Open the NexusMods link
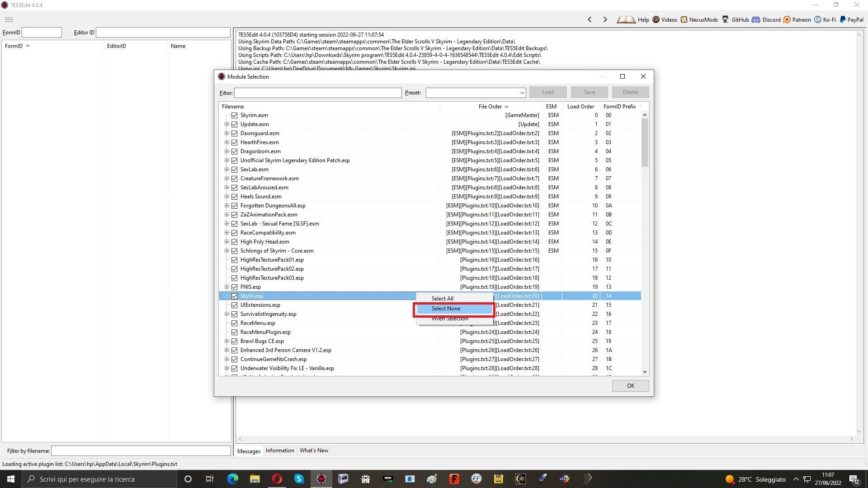This screenshot has height=488, width=868. [x=699, y=19]
